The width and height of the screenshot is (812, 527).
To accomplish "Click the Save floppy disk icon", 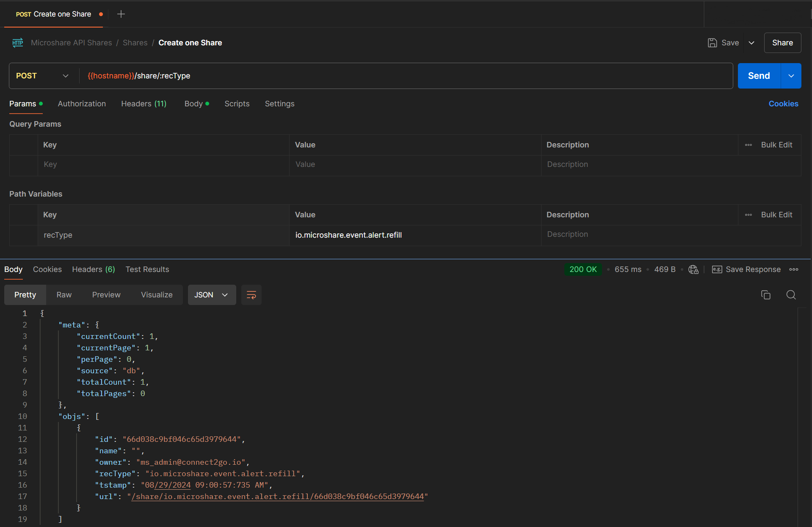I will (x=713, y=43).
